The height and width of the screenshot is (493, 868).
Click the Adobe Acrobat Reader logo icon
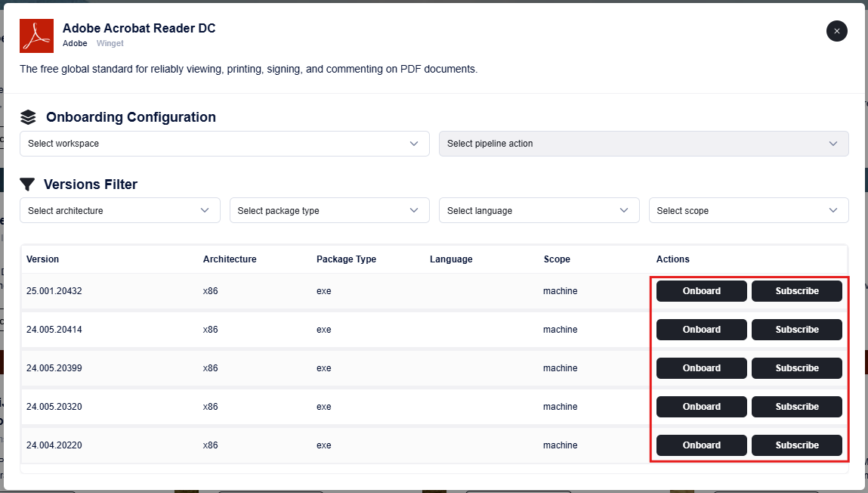36,36
